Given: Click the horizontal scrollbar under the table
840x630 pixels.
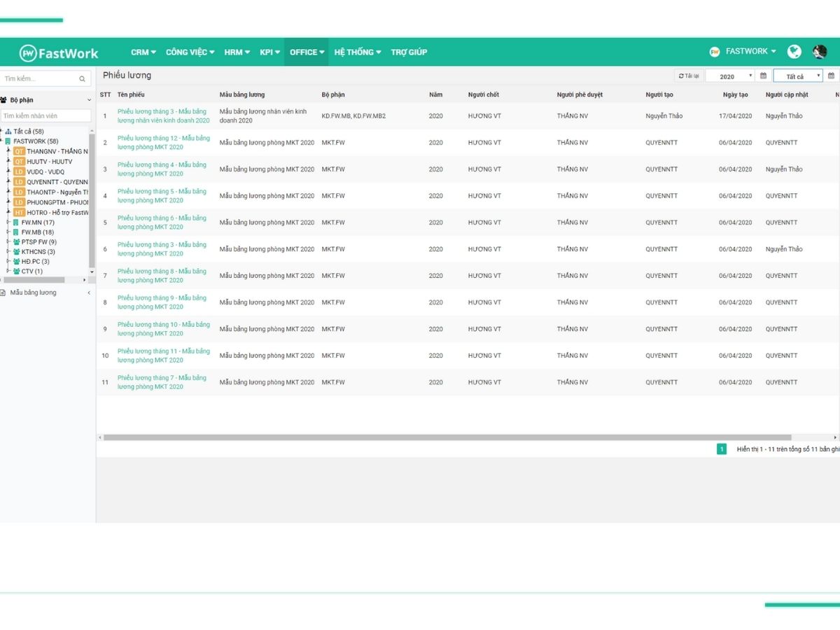Looking at the screenshot, I should point(447,437).
